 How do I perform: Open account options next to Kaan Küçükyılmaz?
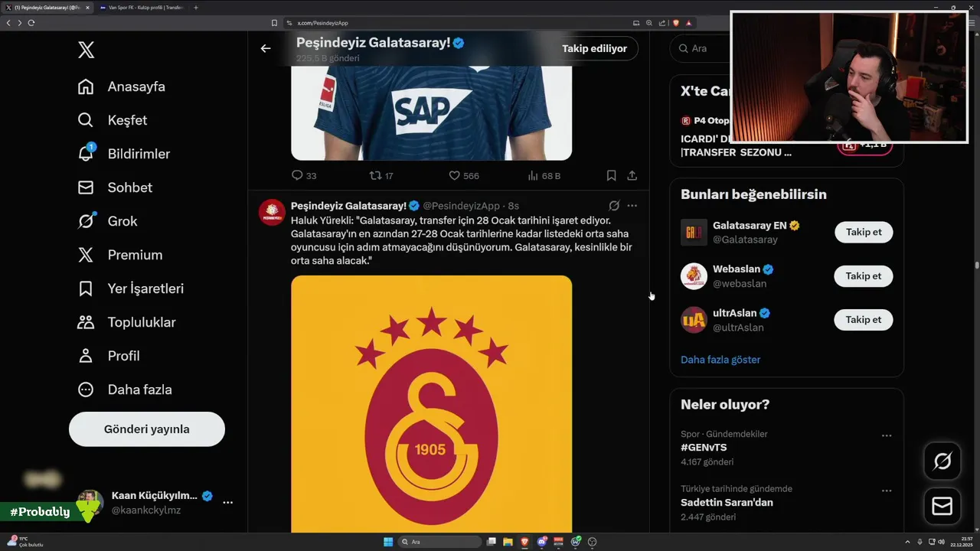(227, 502)
